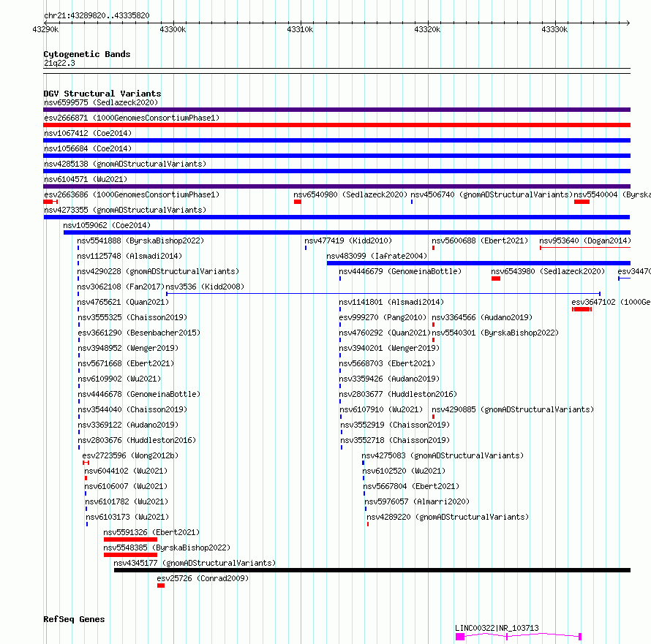Select the nsv4345177 black variant bar

(x=372, y=571)
